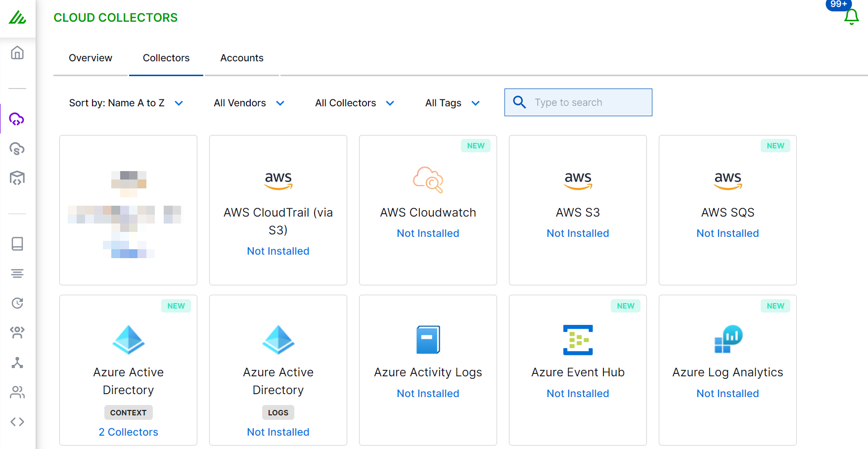This screenshot has width=868, height=449.
Task: Open the Home icon in sidebar
Action: point(17,52)
